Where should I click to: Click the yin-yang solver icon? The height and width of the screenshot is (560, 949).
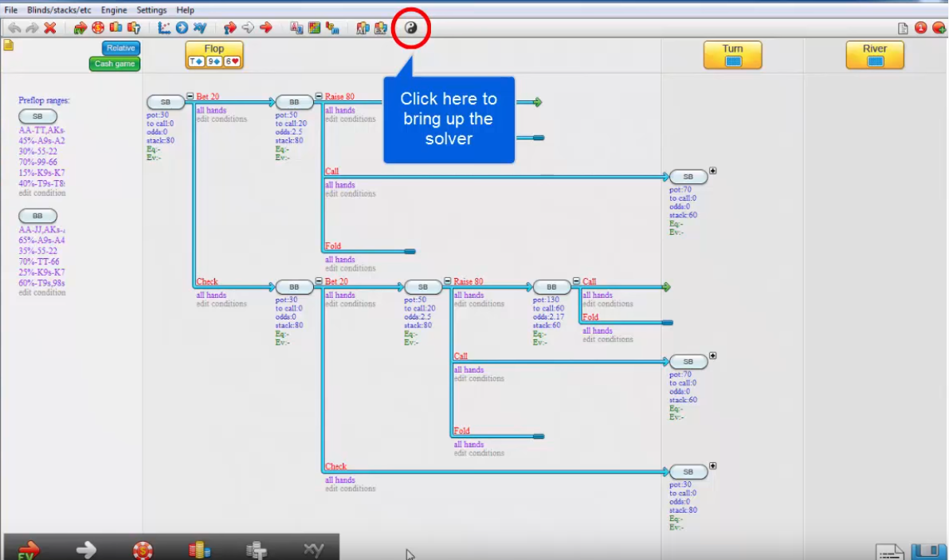(x=410, y=28)
